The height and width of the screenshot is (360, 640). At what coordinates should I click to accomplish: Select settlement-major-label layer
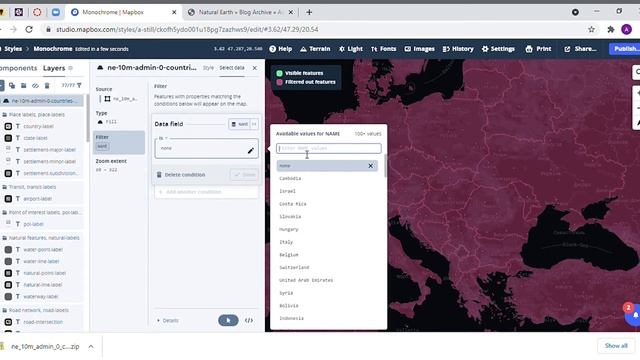[49, 150]
